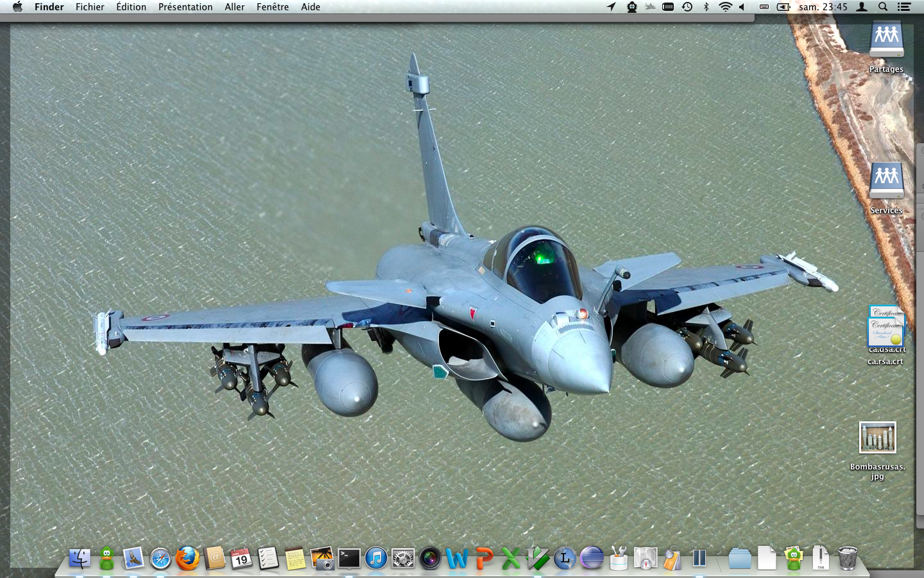Open System Preferences gear icon

coord(403,559)
